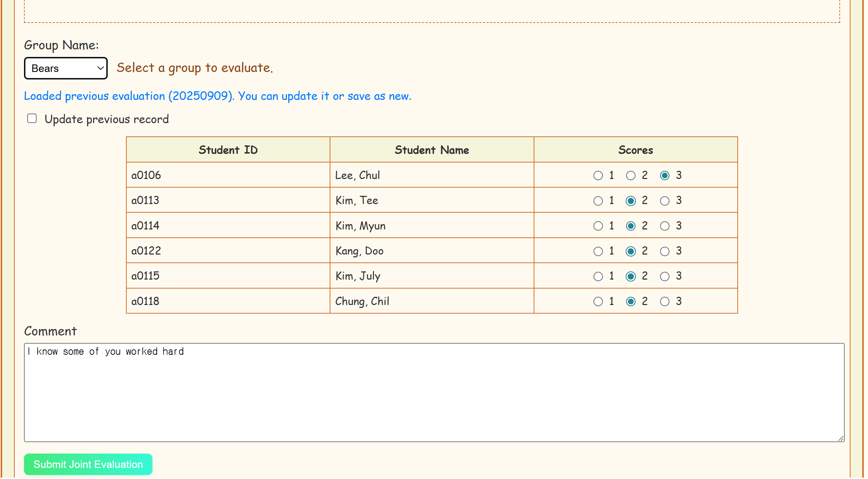868x479 pixels.
Task: Check the Update previous record checkbox
Action: tap(32, 118)
